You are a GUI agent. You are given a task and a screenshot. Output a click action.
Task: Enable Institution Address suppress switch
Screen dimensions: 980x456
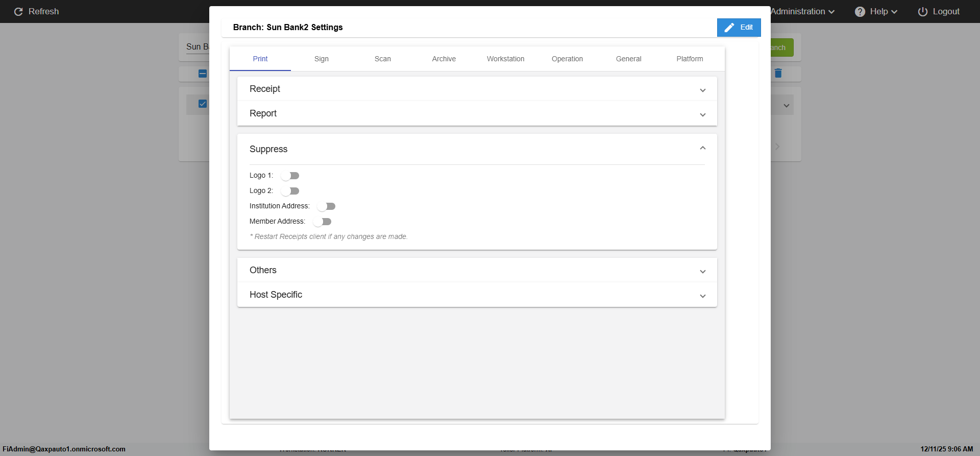326,206
